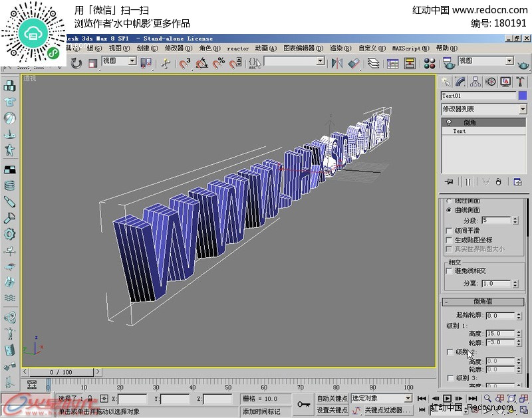Open the Align tool icon
Screen dimensions: 532x418
[354, 64]
